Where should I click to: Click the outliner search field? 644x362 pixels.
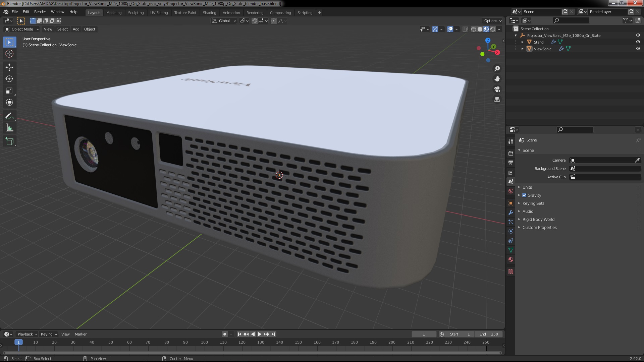(571, 20)
